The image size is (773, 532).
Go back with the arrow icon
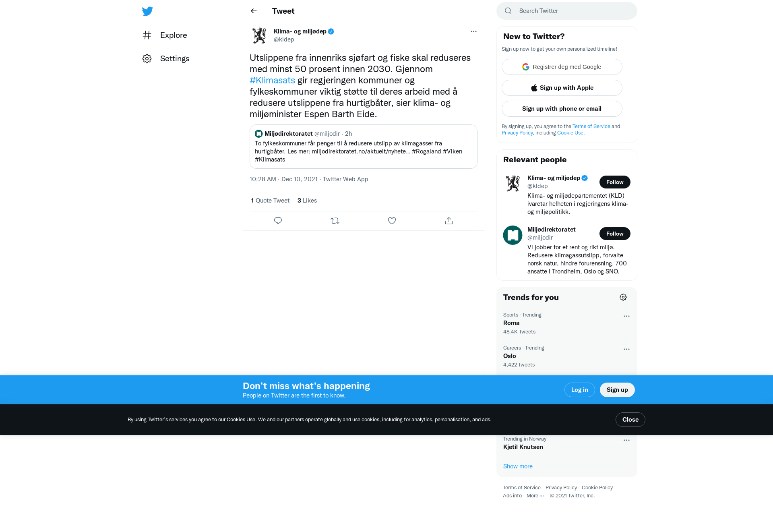[x=254, y=11]
